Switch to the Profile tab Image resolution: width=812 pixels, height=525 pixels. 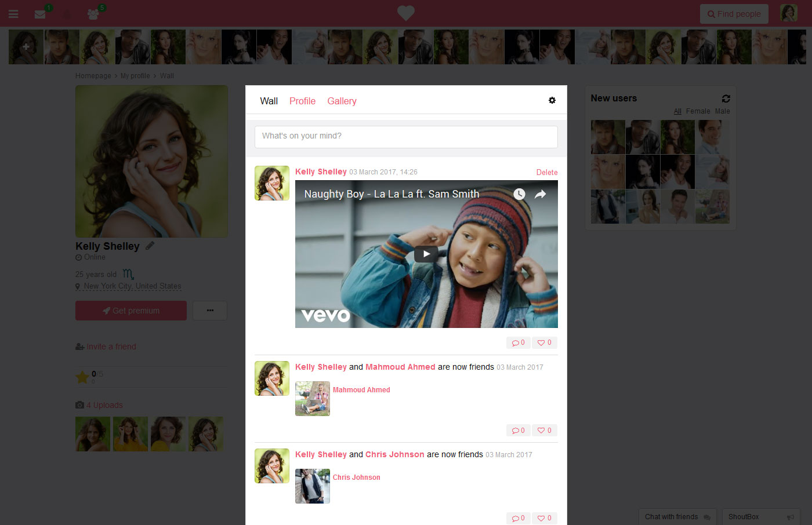(303, 101)
